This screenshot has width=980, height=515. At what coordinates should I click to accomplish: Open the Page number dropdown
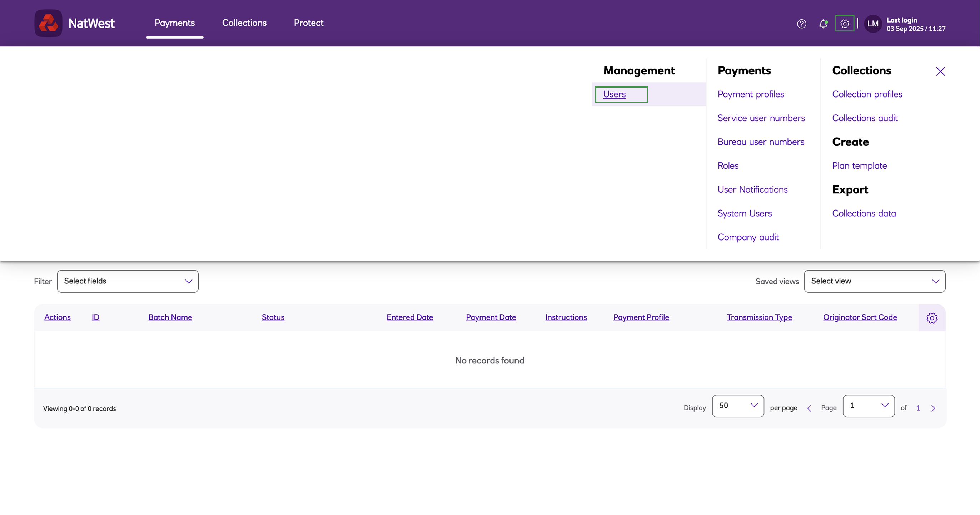point(868,406)
